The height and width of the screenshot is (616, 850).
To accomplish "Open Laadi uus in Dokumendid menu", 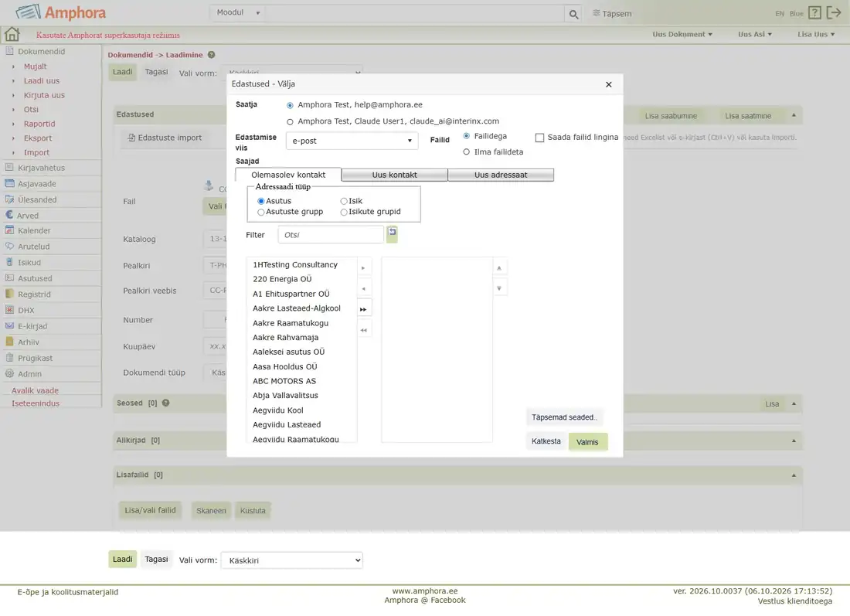I will [x=42, y=81].
